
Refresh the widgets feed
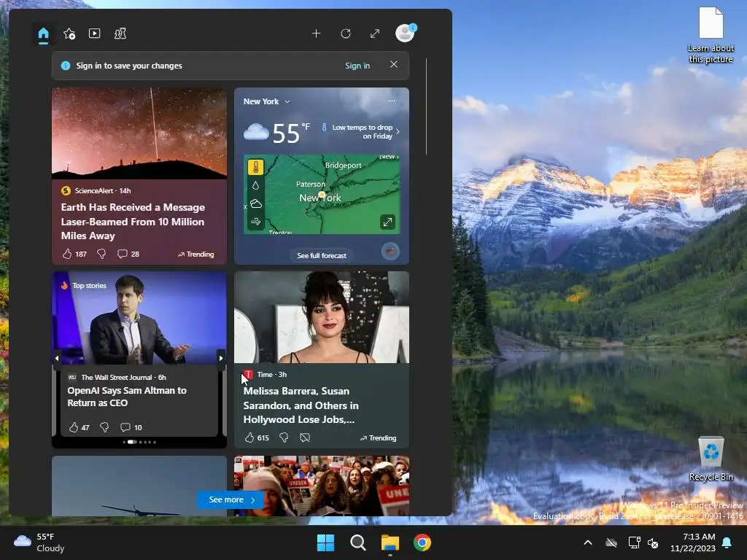346,34
